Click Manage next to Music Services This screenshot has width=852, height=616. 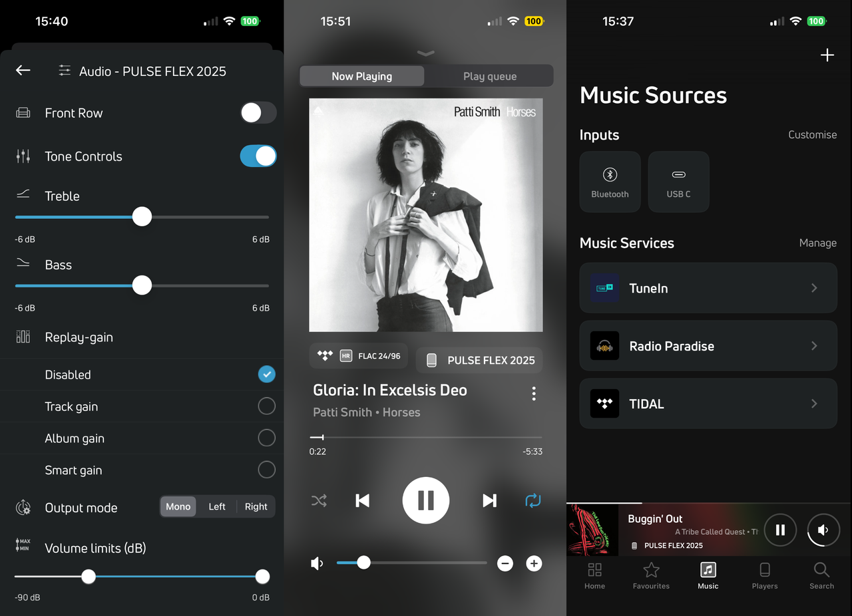pos(818,243)
